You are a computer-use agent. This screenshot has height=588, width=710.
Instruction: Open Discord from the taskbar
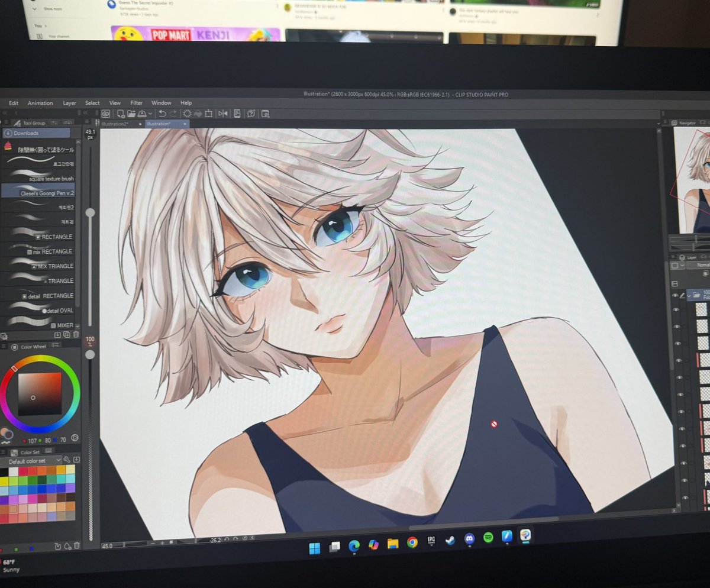(x=469, y=539)
